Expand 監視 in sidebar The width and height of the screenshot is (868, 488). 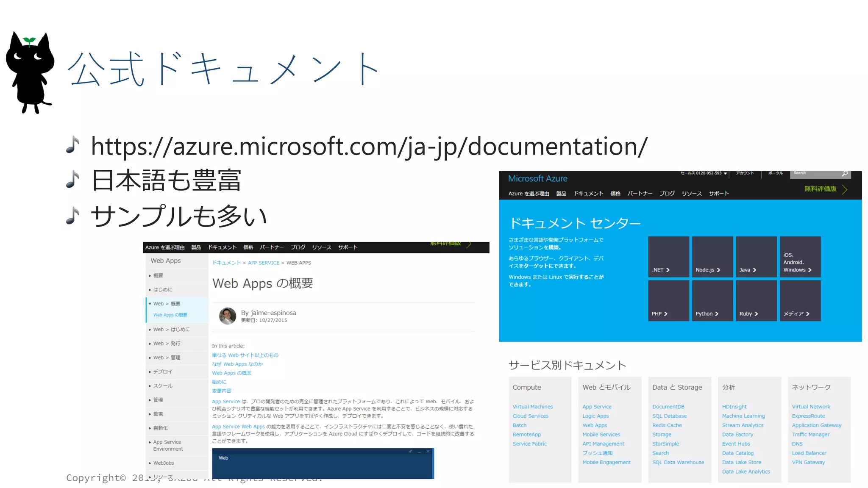[x=177, y=414]
